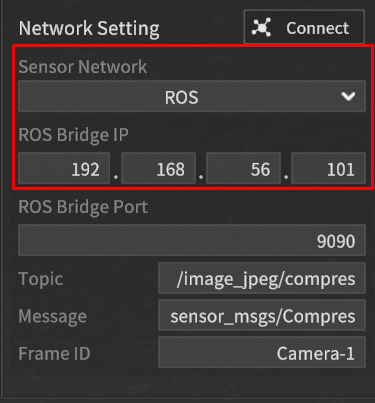The height and width of the screenshot is (403, 375).
Task: Click the ROS text in the dropdown
Action: click(x=182, y=97)
